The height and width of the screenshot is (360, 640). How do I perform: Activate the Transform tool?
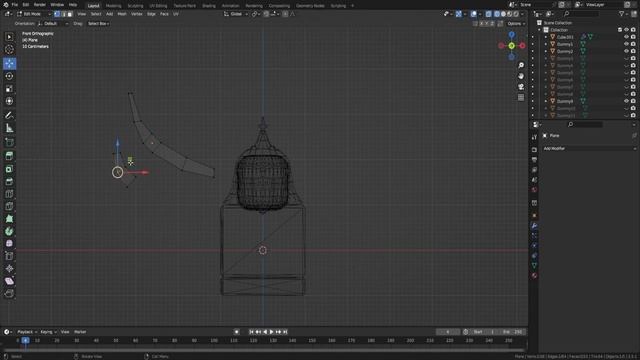click(9, 101)
